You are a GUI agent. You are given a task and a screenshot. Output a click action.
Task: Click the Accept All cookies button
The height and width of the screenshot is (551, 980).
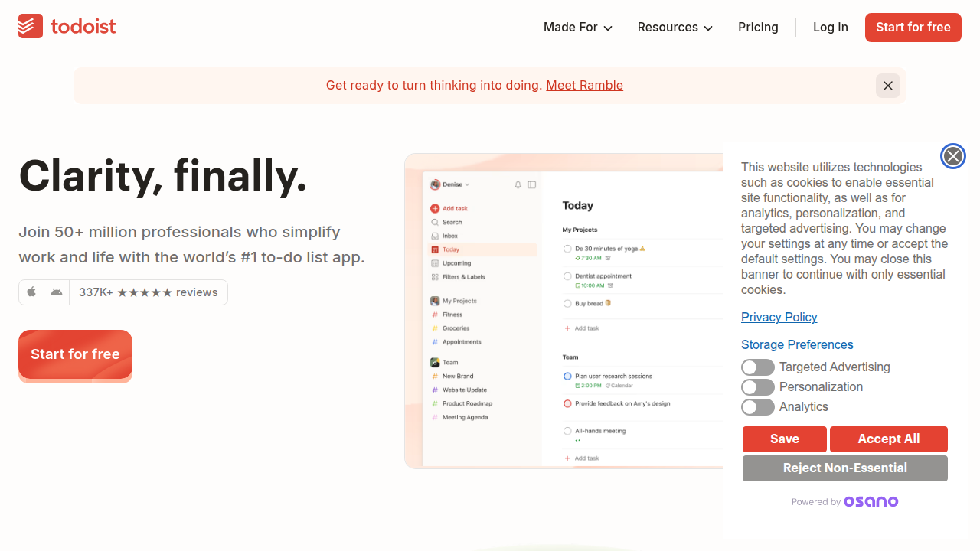click(889, 439)
